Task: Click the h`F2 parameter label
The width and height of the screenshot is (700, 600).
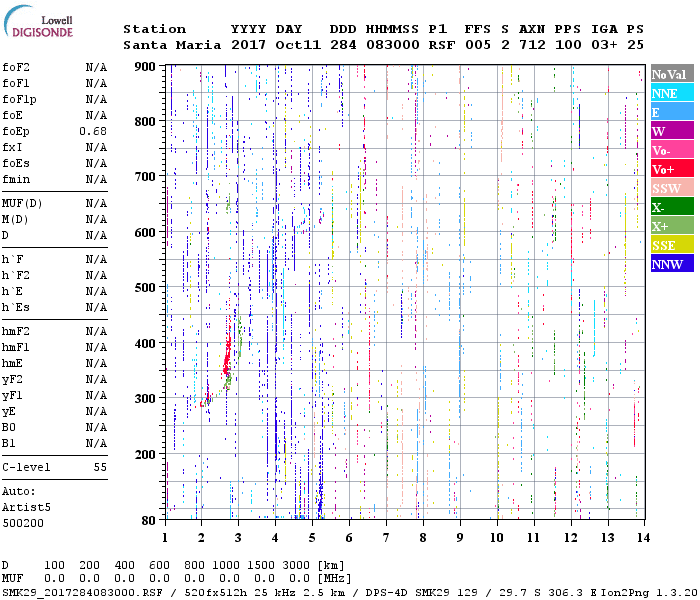Action: point(16,275)
